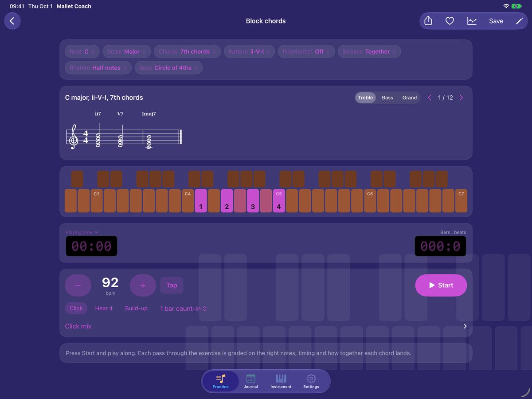Tap the 09:41 status bar clock
This screenshot has width=532, height=399.
click(x=17, y=6)
